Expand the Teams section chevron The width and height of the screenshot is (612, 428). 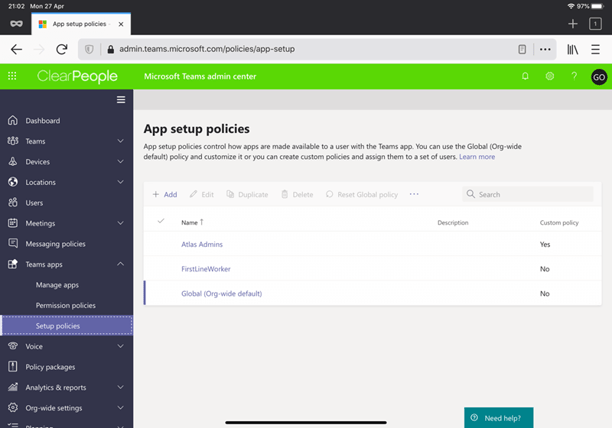tap(121, 141)
